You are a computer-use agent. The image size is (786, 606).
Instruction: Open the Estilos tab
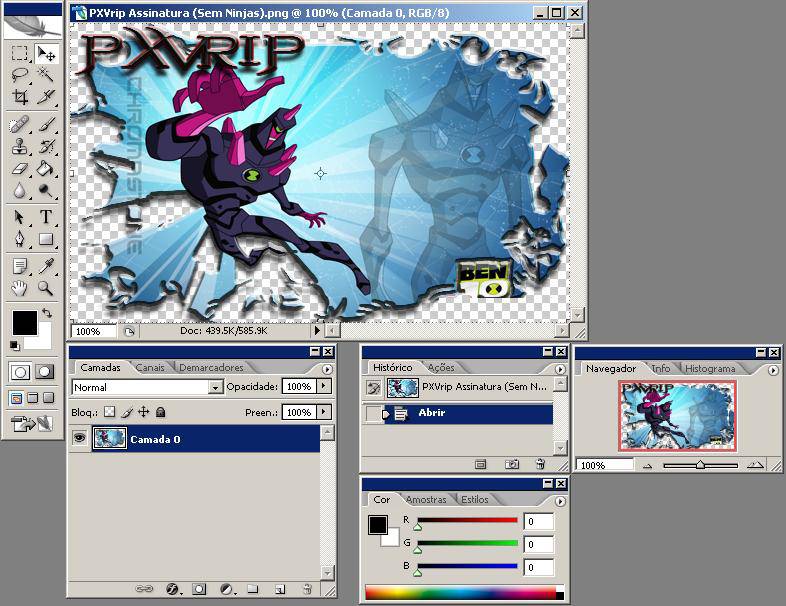(475, 499)
